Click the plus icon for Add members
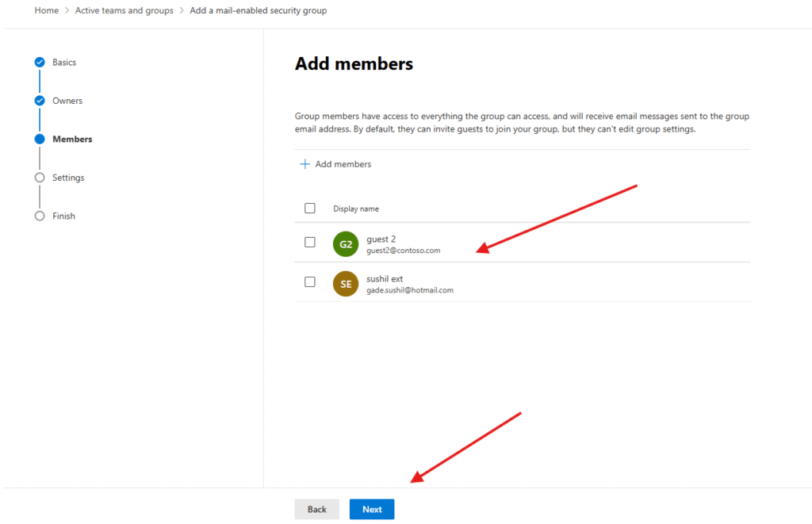Screen dimensions: 812x524 pos(305,164)
